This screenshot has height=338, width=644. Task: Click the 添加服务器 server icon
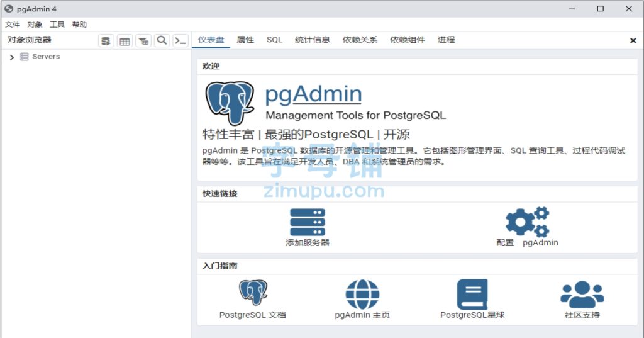tap(307, 223)
